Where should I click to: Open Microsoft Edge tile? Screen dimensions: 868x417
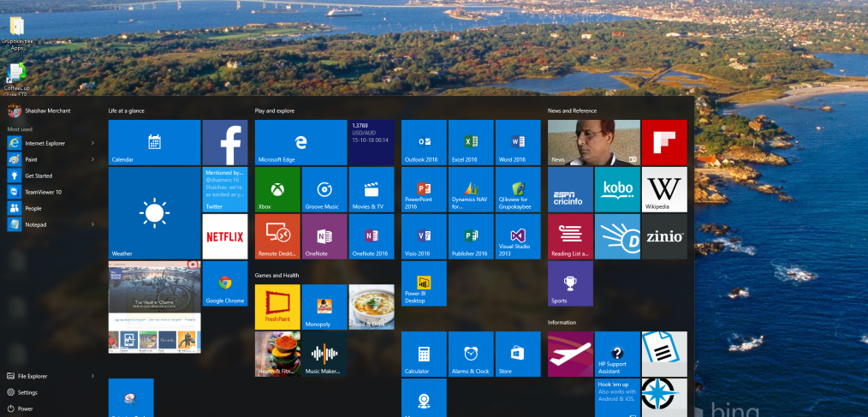[x=300, y=142]
